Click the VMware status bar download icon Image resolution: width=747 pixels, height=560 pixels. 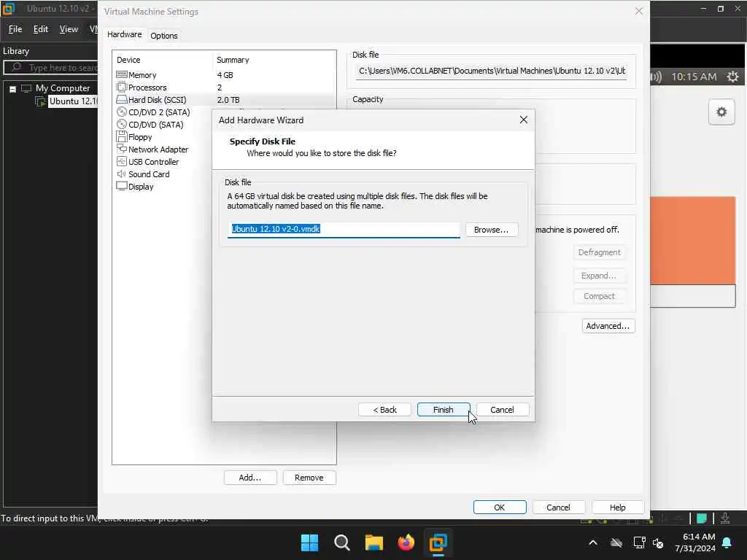[x=725, y=518]
